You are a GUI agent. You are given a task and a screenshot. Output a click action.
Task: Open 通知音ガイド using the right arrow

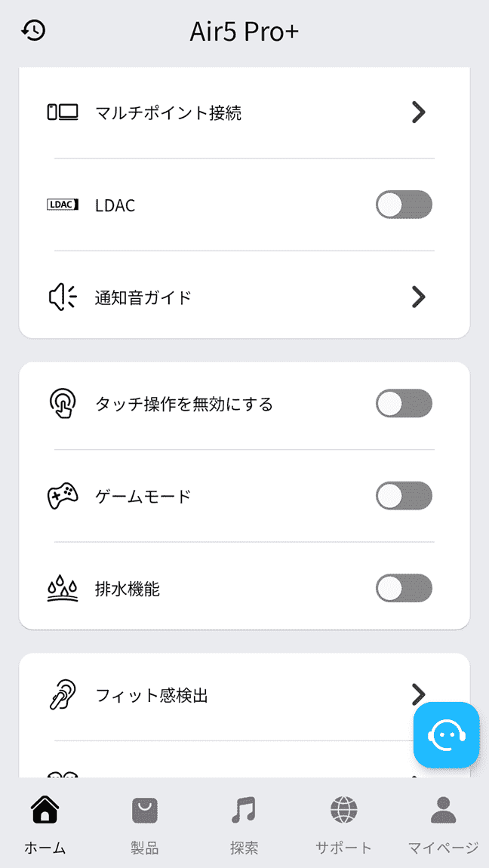(x=419, y=297)
